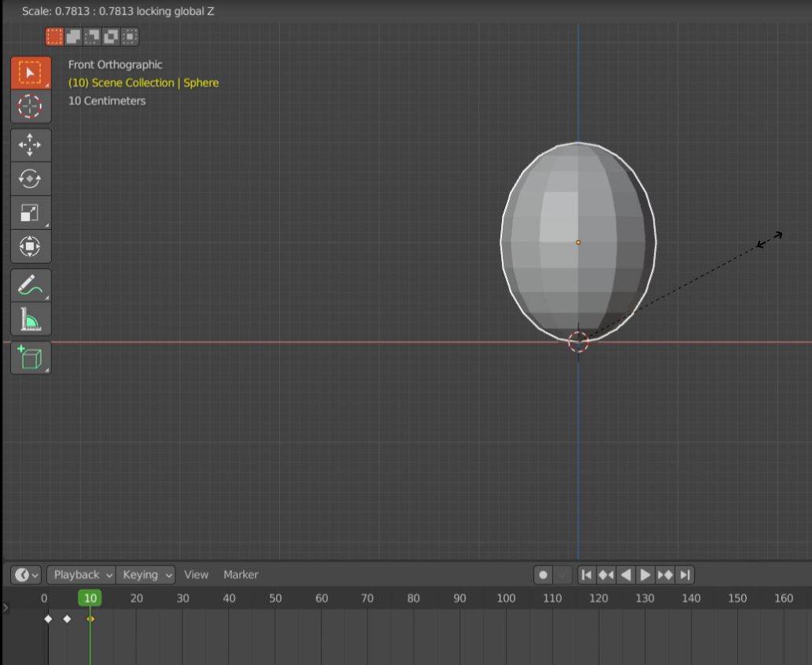Enable auto-keyframe recording
This screenshot has height=665, width=812.
542,574
